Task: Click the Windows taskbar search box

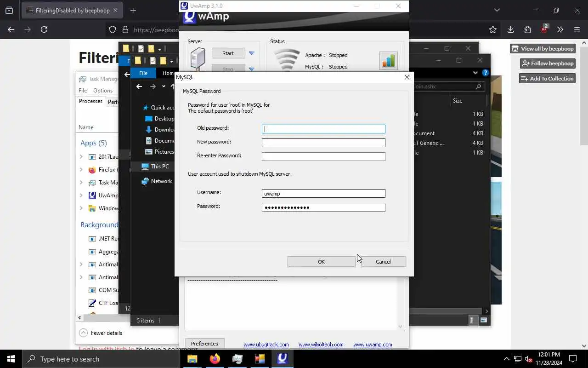Action: [101, 359]
